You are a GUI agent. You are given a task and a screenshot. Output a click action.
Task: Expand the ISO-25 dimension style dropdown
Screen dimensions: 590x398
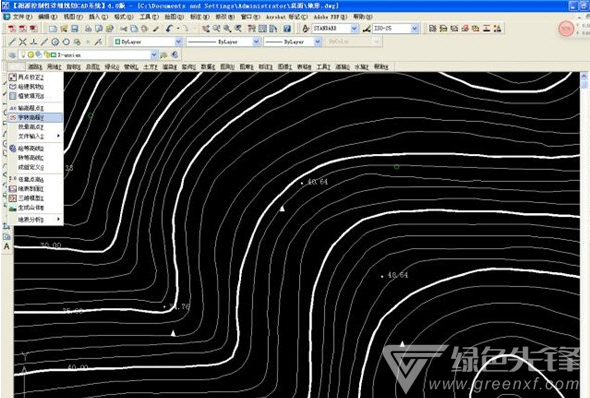(414, 29)
